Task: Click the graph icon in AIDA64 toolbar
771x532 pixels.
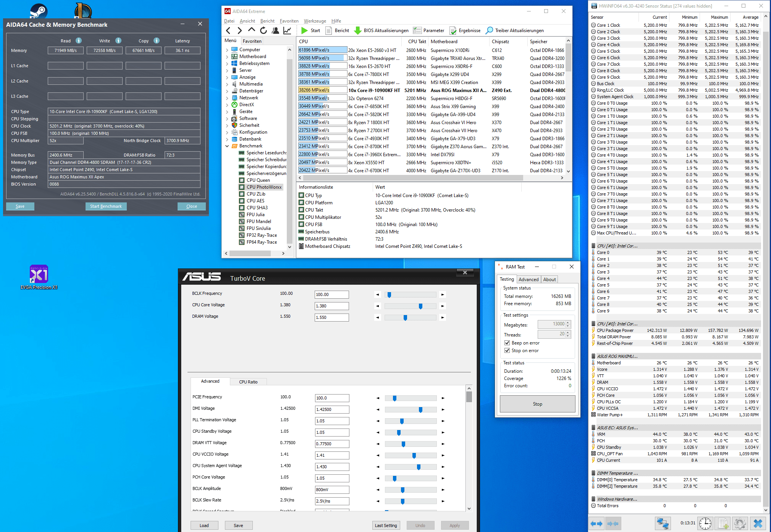Action: [x=287, y=31]
